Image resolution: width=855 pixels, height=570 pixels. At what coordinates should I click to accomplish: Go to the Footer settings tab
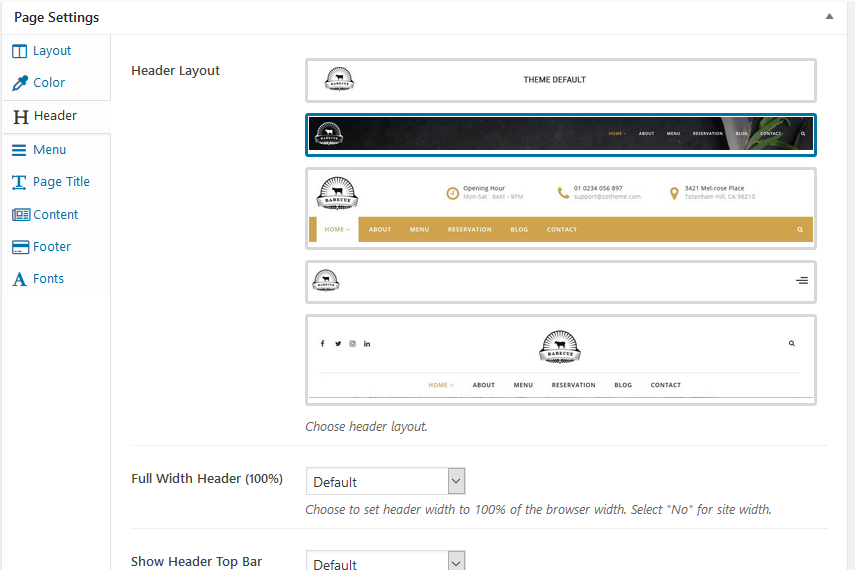pos(52,247)
